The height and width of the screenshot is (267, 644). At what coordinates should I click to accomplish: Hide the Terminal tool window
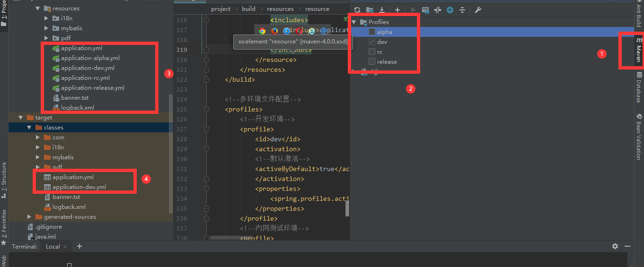pos(627,246)
